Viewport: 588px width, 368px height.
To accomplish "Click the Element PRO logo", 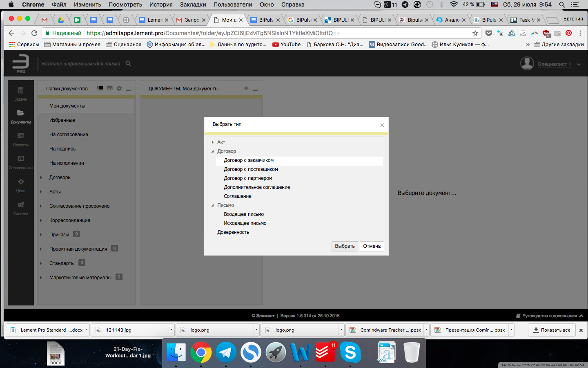I will tap(20, 64).
